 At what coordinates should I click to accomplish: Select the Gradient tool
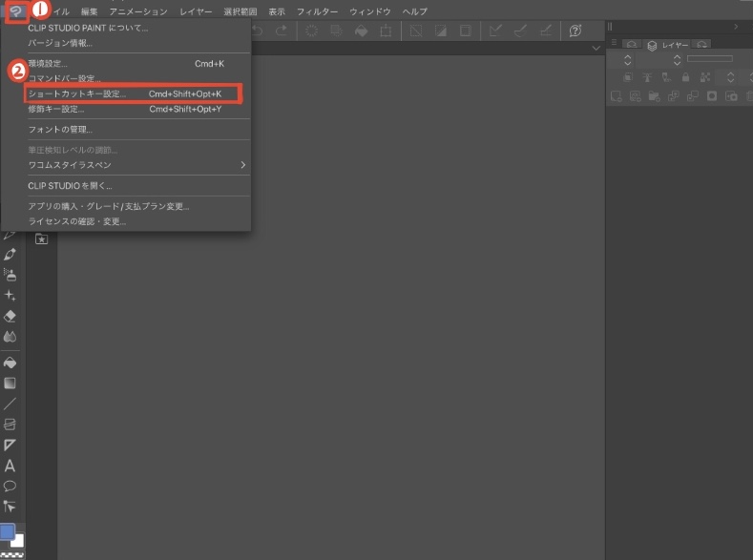coord(10,383)
